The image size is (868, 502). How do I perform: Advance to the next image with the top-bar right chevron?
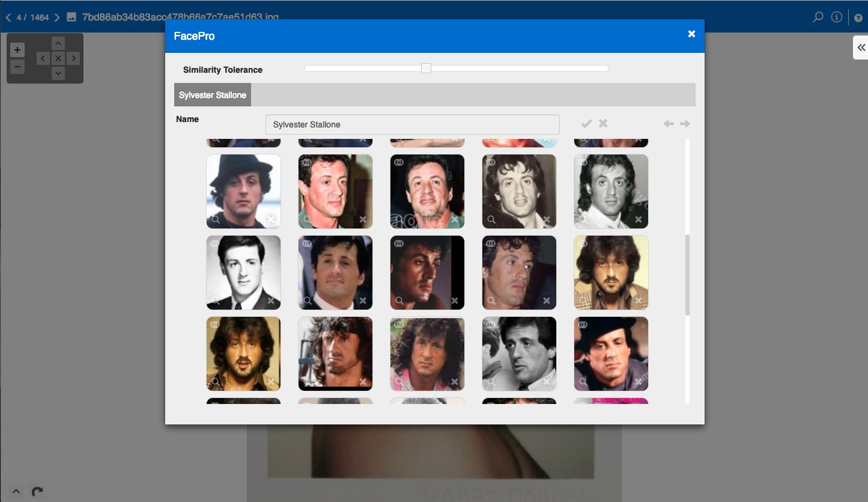(x=57, y=17)
